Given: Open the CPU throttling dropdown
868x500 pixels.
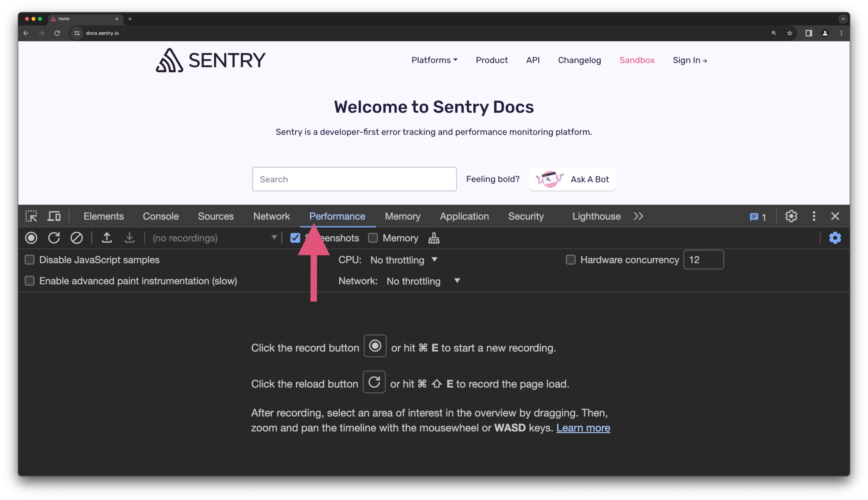Looking at the screenshot, I should [404, 260].
